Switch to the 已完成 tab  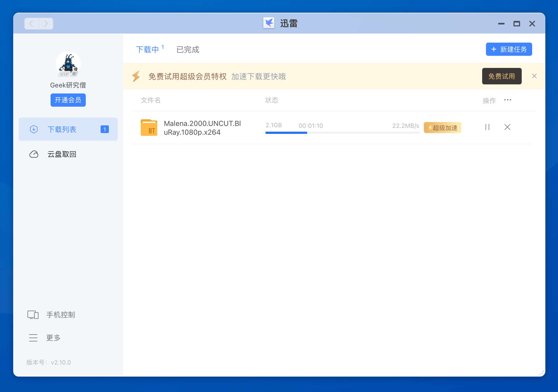(x=188, y=50)
